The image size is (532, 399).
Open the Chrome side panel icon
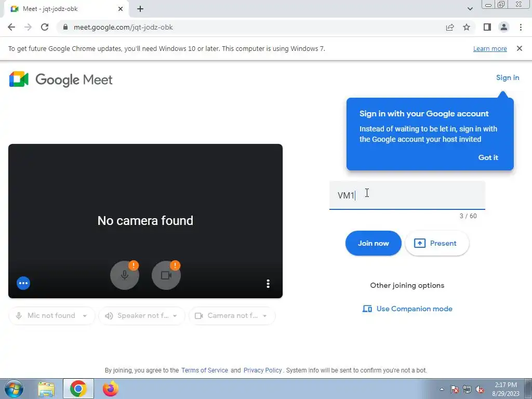coord(487,27)
